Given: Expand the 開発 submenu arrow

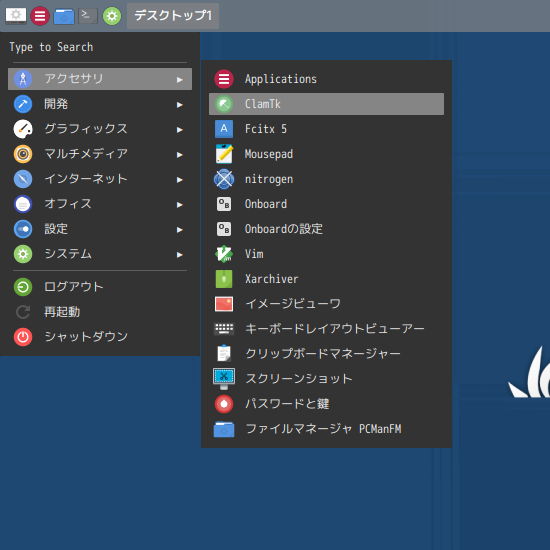Looking at the screenshot, I should coord(180,105).
